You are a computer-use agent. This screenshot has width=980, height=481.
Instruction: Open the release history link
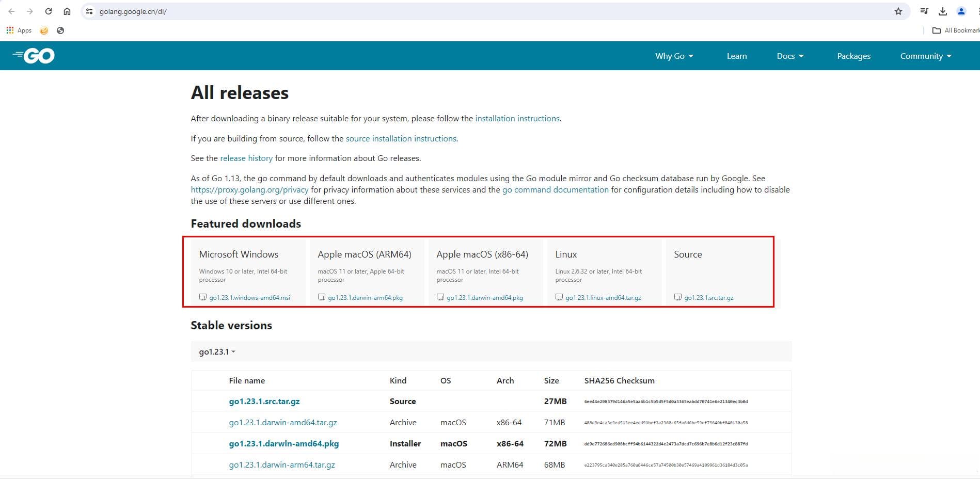click(246, 158)
